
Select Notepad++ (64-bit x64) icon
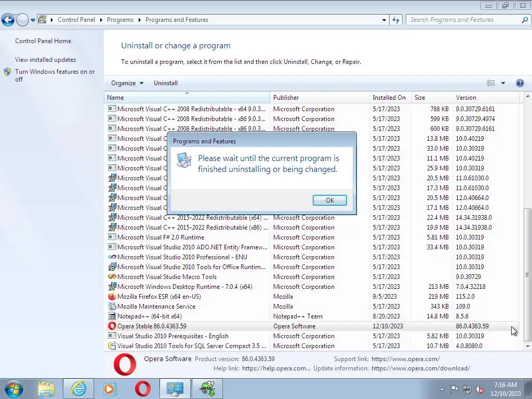pyautogui.click(x=112, y=316)
